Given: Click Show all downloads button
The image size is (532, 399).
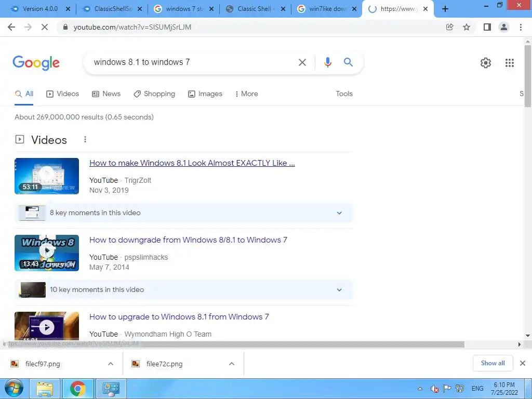Looking at the screenshot, I should (493, 363).
